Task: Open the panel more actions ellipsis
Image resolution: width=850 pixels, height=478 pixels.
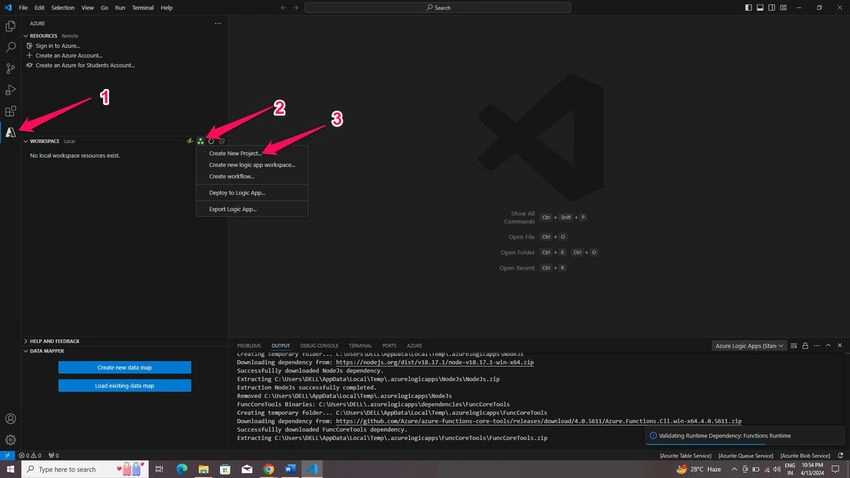Action: click(x=817, y=346)
